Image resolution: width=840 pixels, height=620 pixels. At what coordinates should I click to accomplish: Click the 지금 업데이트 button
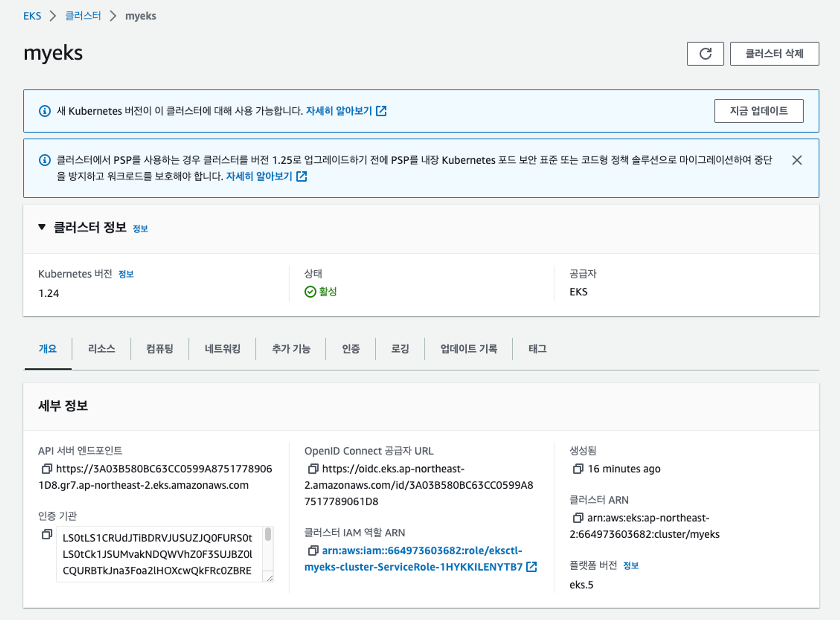pyautogui.click(x=759, y=111)
